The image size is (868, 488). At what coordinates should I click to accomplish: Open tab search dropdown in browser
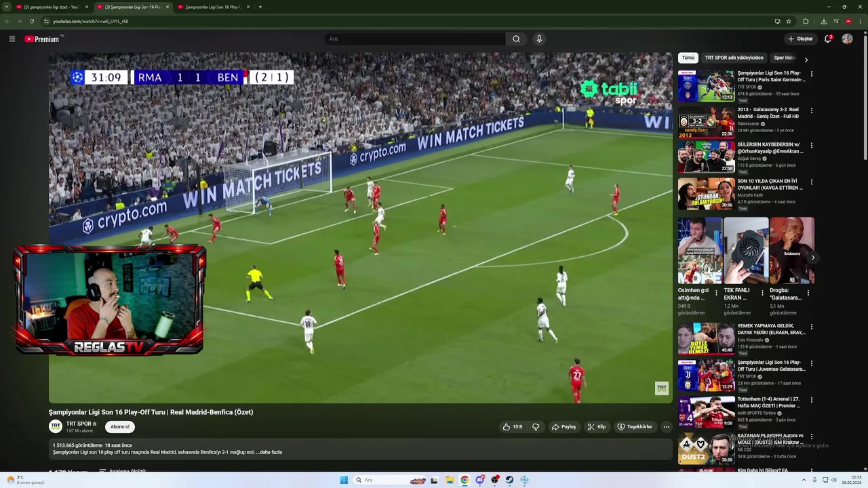[x=7, y=7]
